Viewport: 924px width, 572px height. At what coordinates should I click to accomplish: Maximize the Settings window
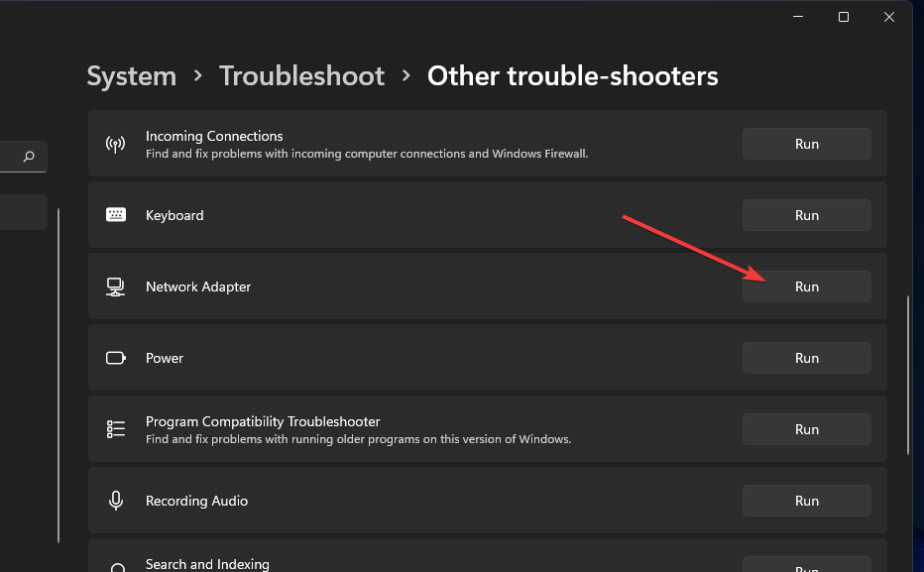(843, 17)
